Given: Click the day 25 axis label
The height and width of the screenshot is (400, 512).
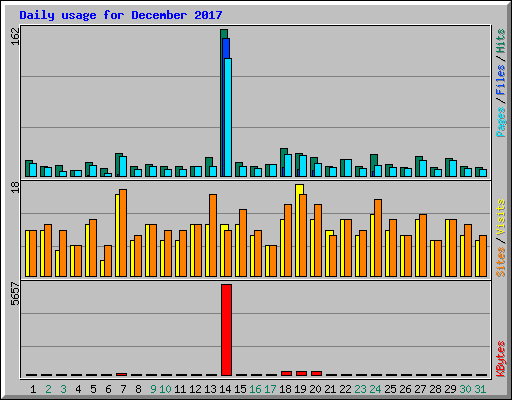Looking at the screenshot, I should (390, 389).
